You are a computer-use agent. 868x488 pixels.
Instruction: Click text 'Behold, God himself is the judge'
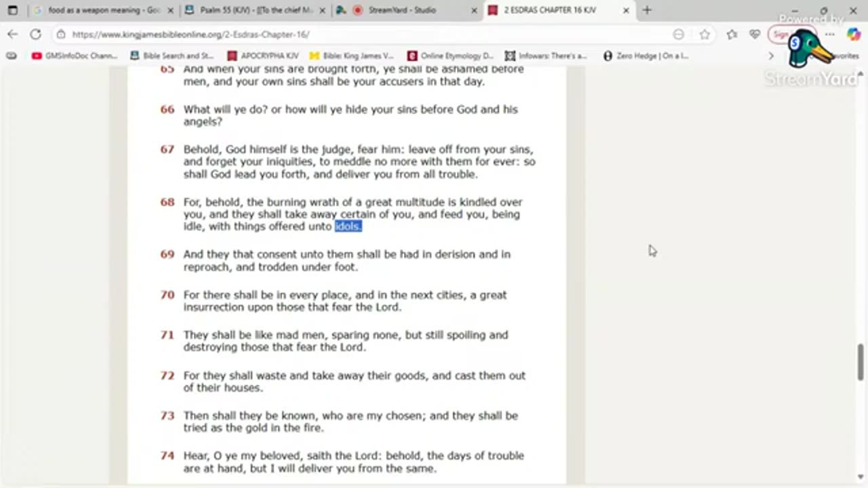click(x=269, y=149)
